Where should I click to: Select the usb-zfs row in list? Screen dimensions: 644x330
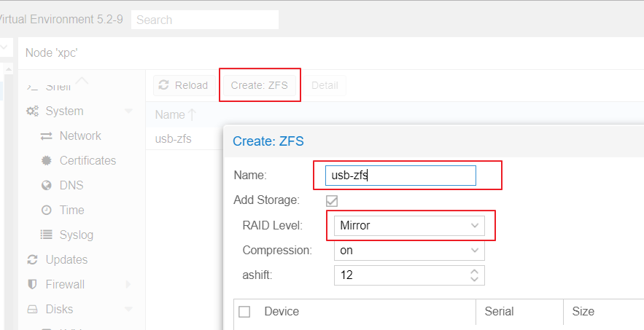click(185, 138)
